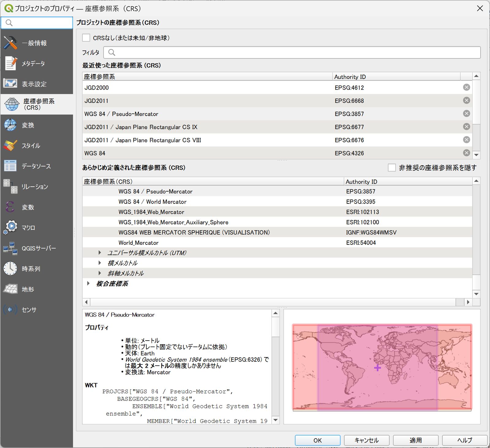Remove JGD2011 EPSG:6668 from recent list
This screenshot has width=490, height=448.
(x=466, y=101)
